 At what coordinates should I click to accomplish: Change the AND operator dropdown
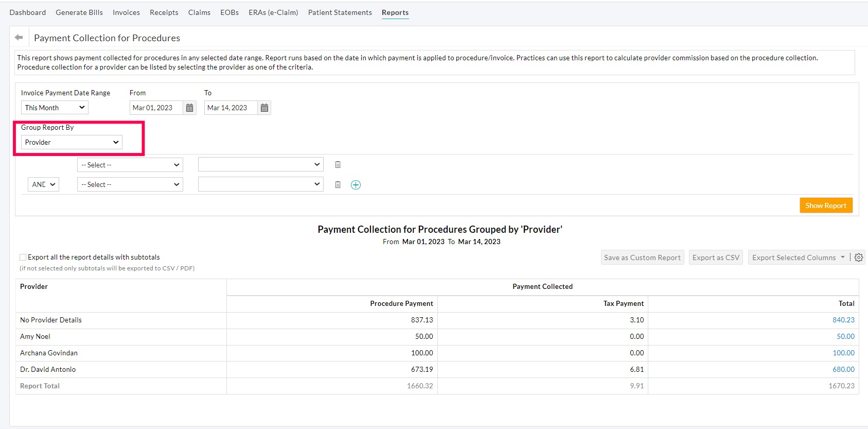43,184
